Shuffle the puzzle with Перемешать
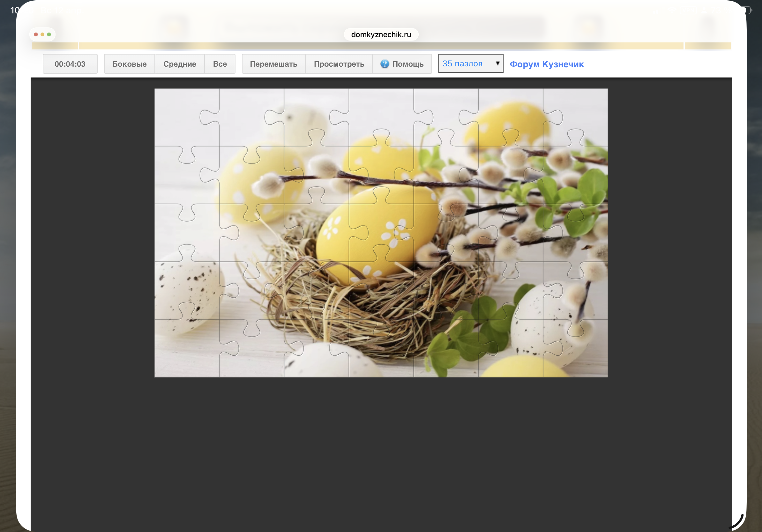This screenshot has width=762, height=532. pyautogui.click(x=273, y=64)
